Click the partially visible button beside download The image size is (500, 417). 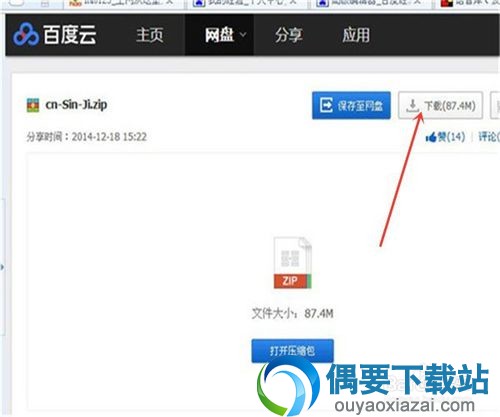pyautogui.click(x=495, y=105)
